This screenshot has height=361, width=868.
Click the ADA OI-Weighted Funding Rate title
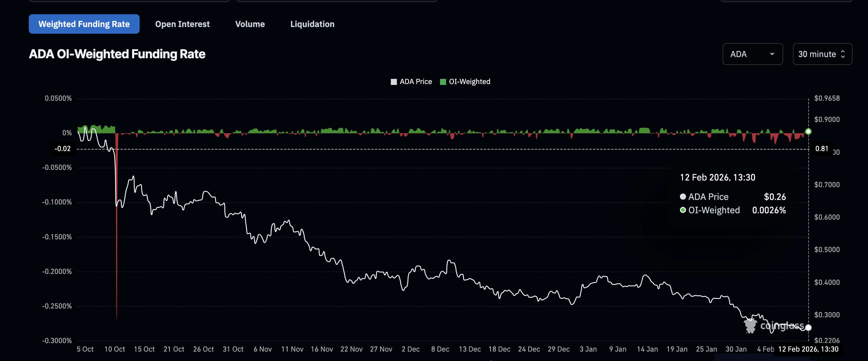click(117, 54)
